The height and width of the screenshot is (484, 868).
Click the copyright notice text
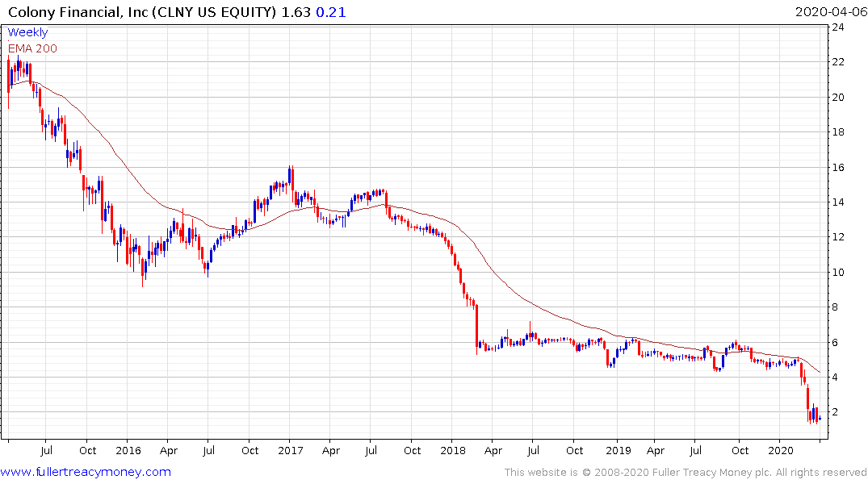pos(686,473)
